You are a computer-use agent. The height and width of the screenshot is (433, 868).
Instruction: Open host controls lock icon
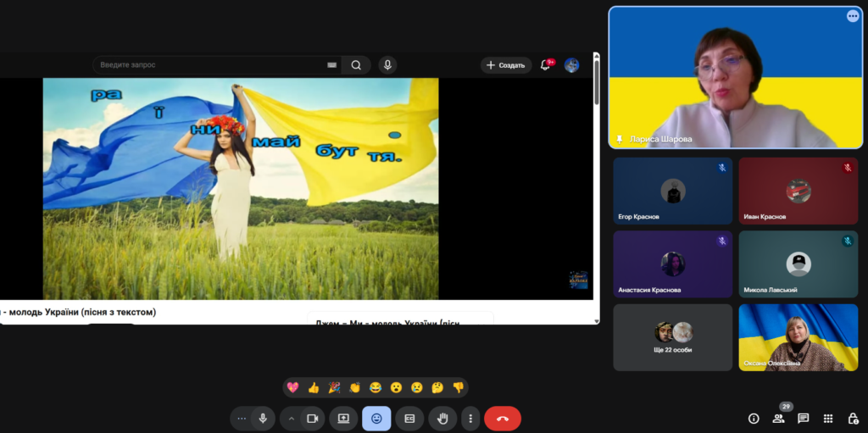tap(853, 419)
